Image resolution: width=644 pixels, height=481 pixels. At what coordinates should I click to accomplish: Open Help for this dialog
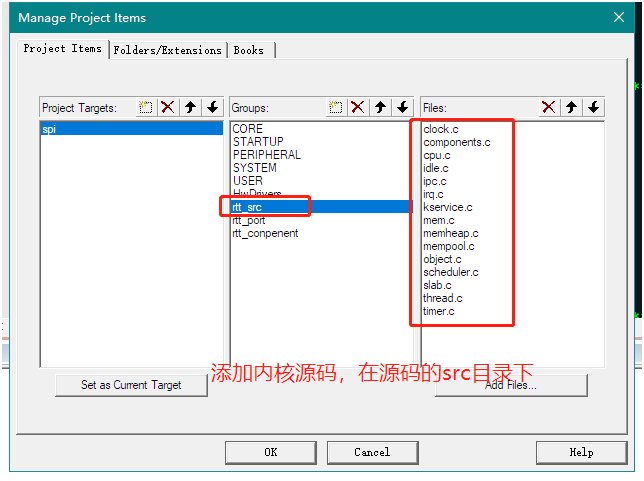582,453
